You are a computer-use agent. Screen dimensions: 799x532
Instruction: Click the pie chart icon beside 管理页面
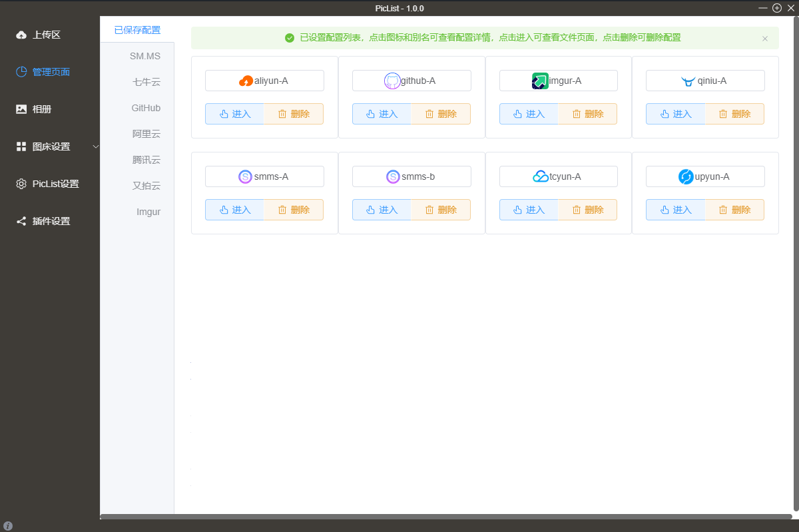click(x=21, y=72)
